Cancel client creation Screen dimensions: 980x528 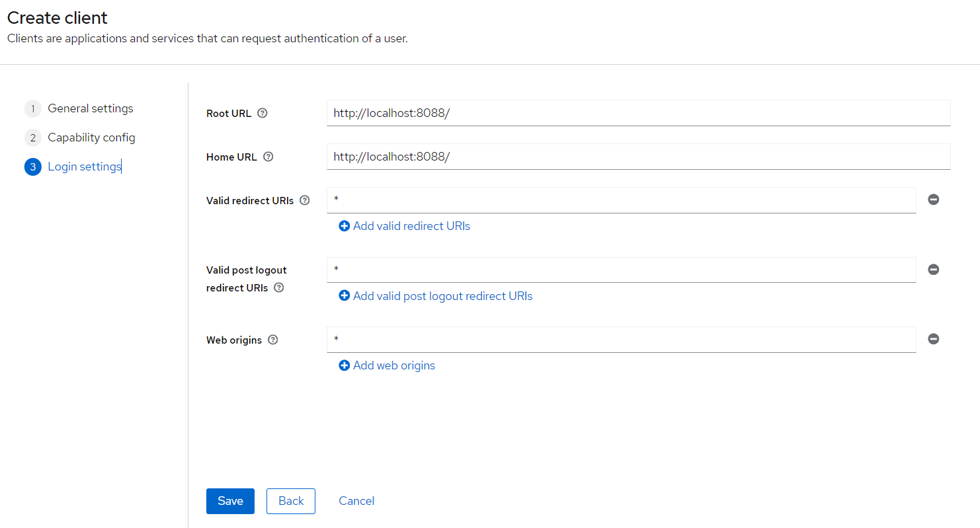point(356,501)
